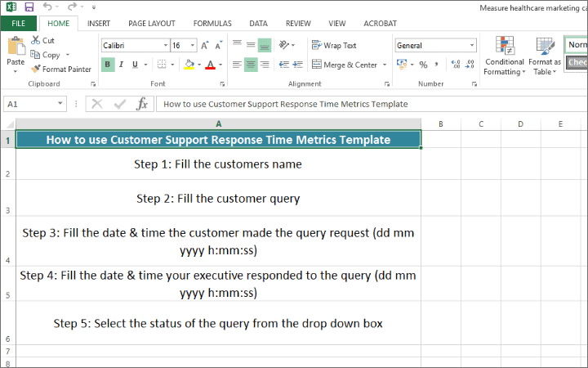Switch to the Formulas tab
Viewport: 588px width, 368px height.
[x=212, y=24]
